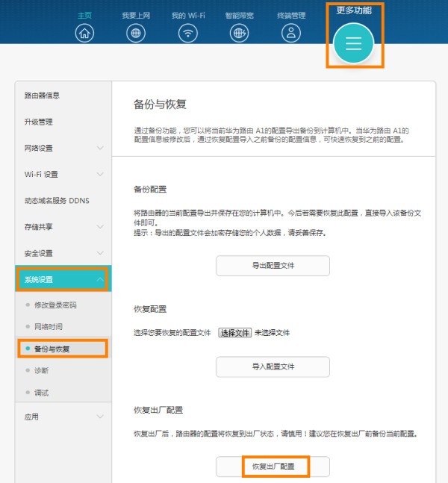Open the 更多功能 hamburger menu icon
448x483 pixels.
click(x=353, y=43)
